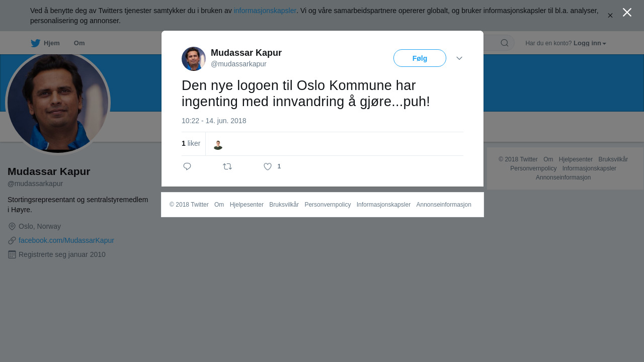Dismiss the cookie notice small X
This screenshot has height=362, width=644.
click(610, 16)
